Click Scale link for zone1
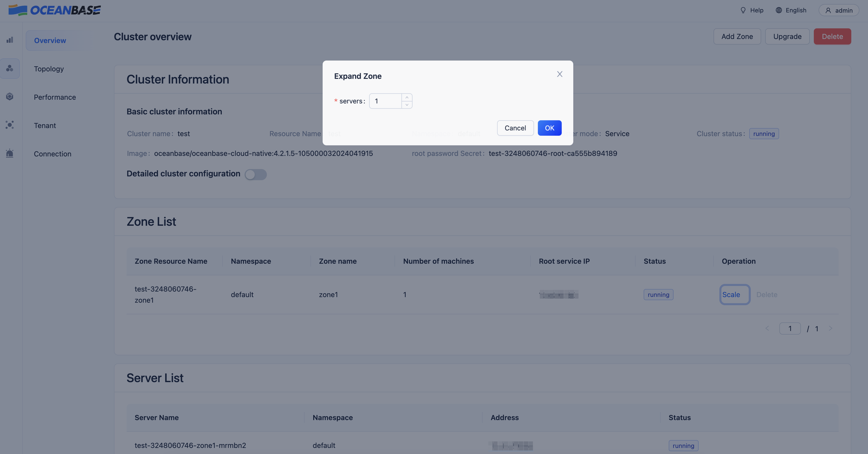Screen dimensions: 868x454 click(x=731, y=295)
